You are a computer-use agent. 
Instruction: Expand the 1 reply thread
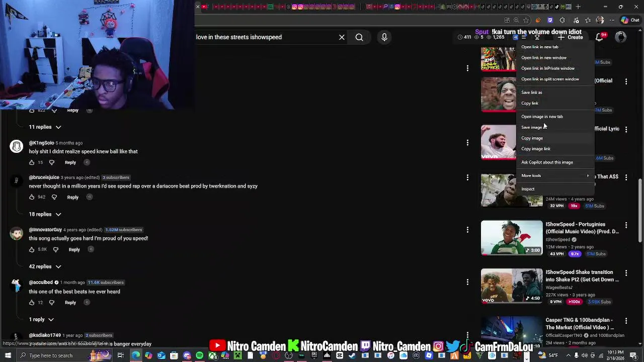[x=41, y=320]
